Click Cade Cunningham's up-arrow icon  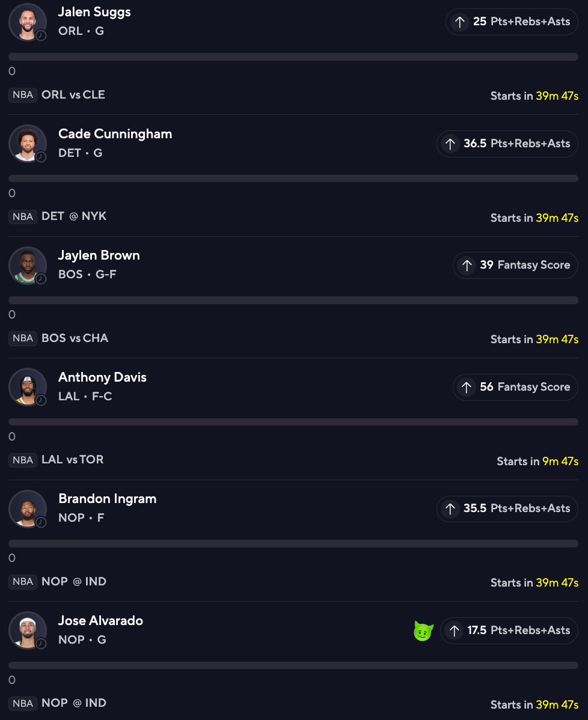click(450, 144)
